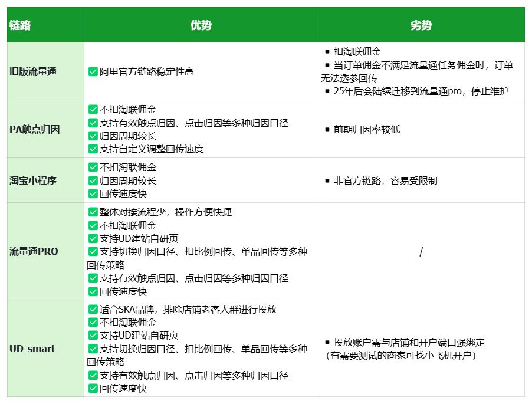Click the line 25年后会陆续迁移到流量通pro，停止维护
Screen dimensions: 532x404
pyautogui.click(x=421, y=91)
